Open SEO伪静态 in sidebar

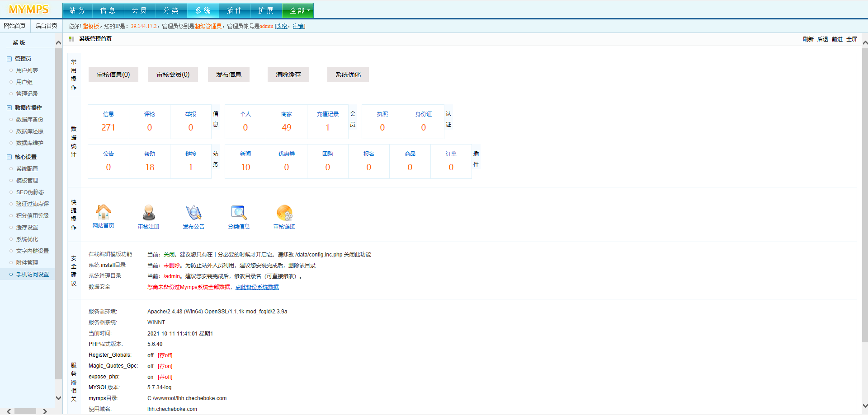[30, 192]
